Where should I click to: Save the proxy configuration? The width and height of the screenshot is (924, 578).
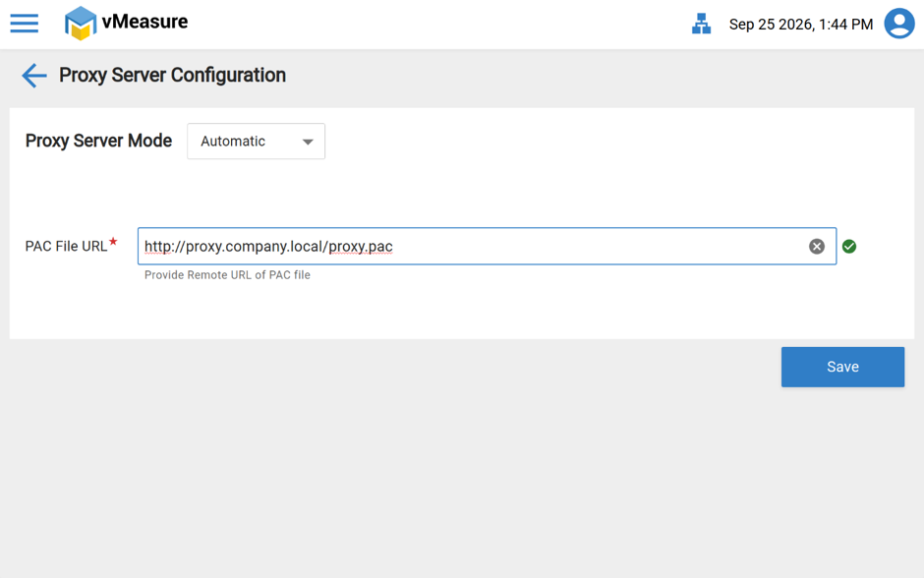(842, 367)
